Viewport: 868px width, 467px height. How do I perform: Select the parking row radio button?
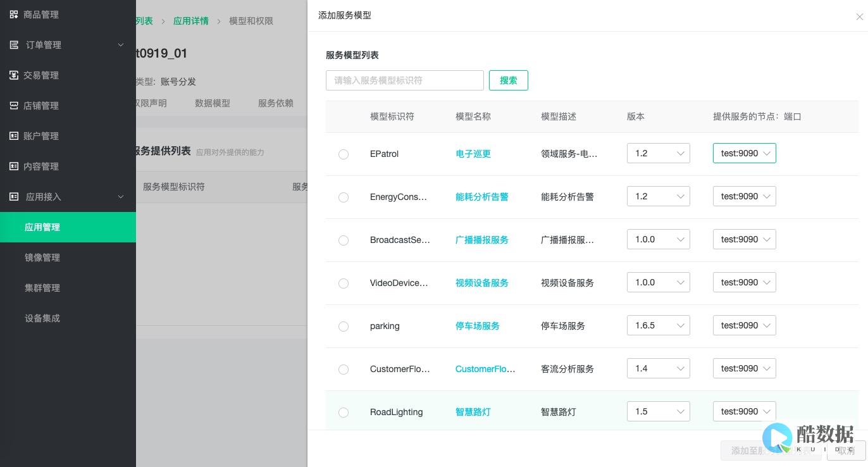coord(344,326)
